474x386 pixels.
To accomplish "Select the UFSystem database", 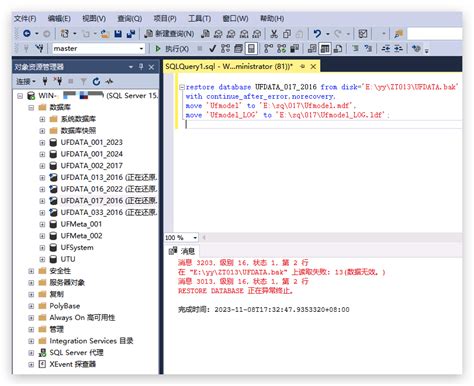I will pyautogui.click(x=77, y=247).
